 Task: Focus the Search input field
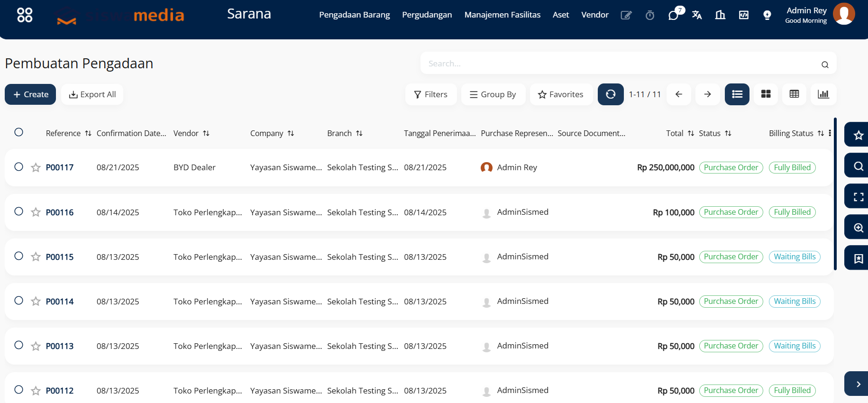pos(621,64)
